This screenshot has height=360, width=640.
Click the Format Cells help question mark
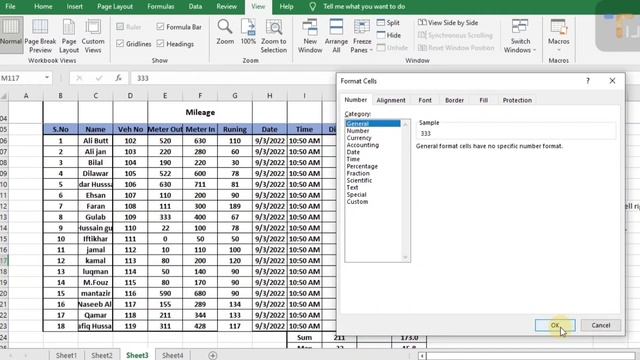tap(588, 81)
